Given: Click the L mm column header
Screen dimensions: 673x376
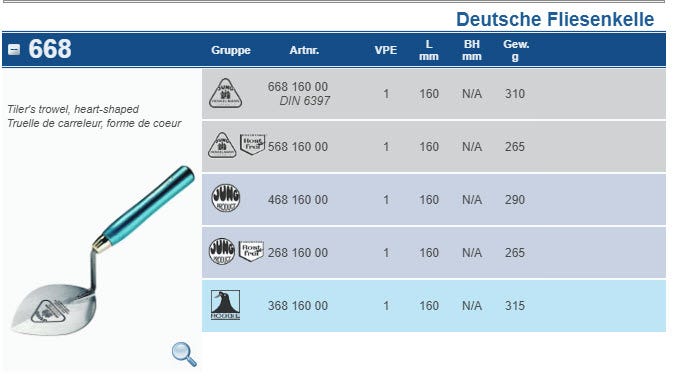Looking at the screenshot, I should click(429, 50).
